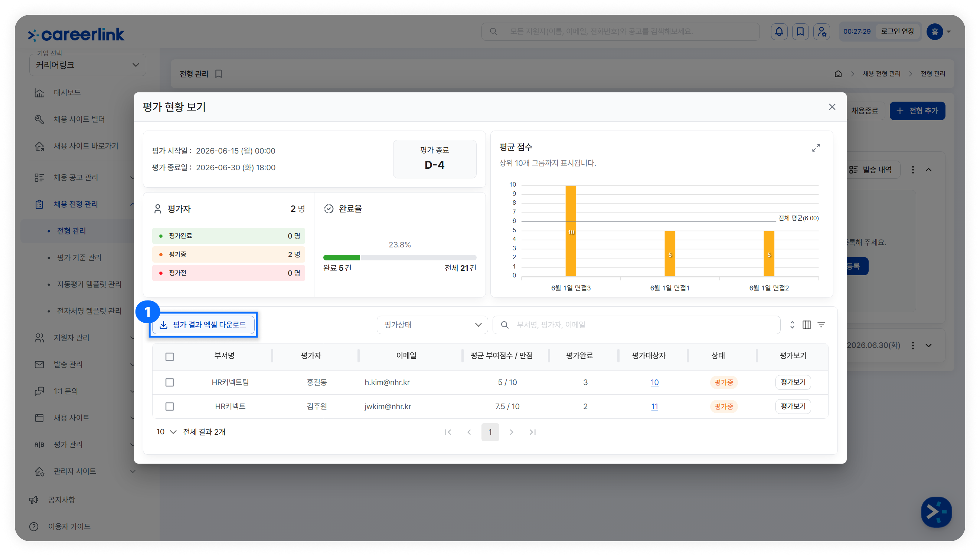Go to home via breadcrumb house icon

point(838,74)
